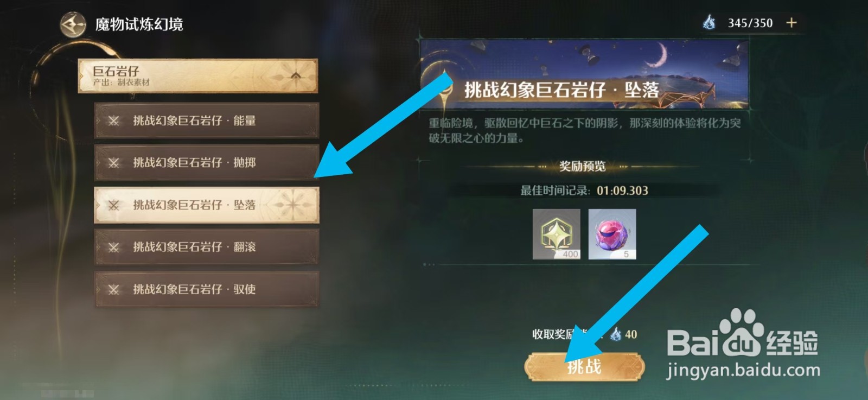Image resolution: width=868 pixels, height=400 pixels.
Task: Click the crossed swords icon on 抛掷 entry
Action: pos(113,163)
